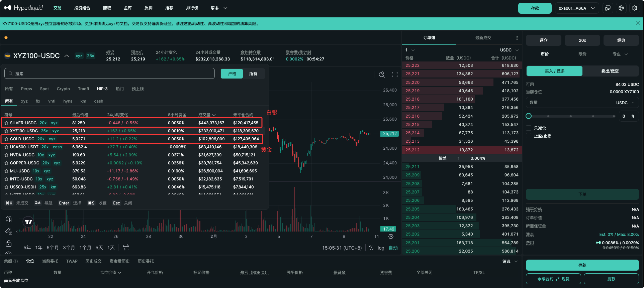This screenshot has width=644, height=288.
Task: Click the globe language icon
Action: tap(621, 8)
